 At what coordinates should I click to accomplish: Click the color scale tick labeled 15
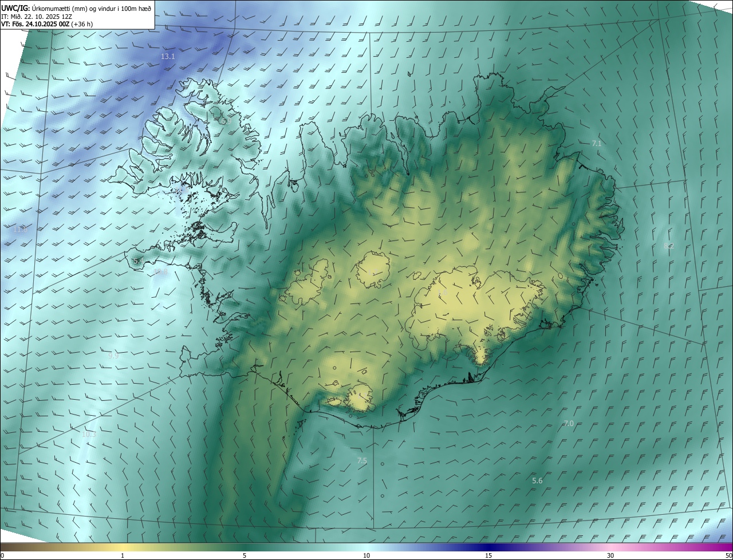488,555
